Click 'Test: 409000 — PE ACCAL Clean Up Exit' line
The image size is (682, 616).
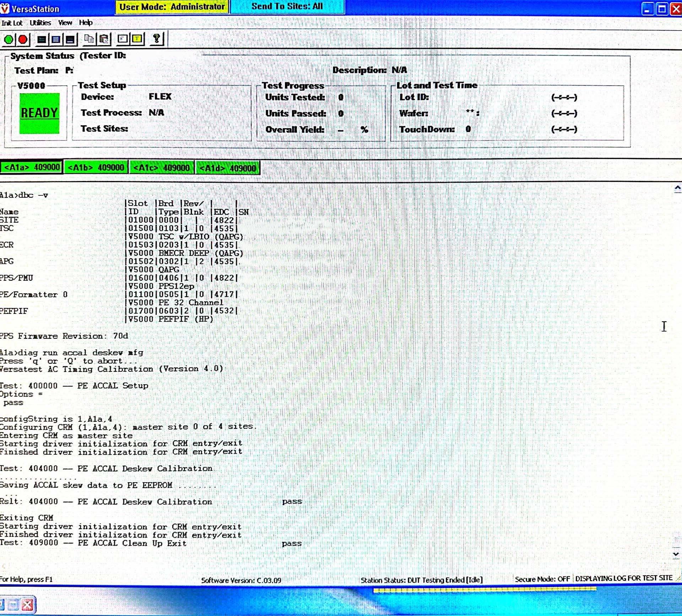(151, 543)
